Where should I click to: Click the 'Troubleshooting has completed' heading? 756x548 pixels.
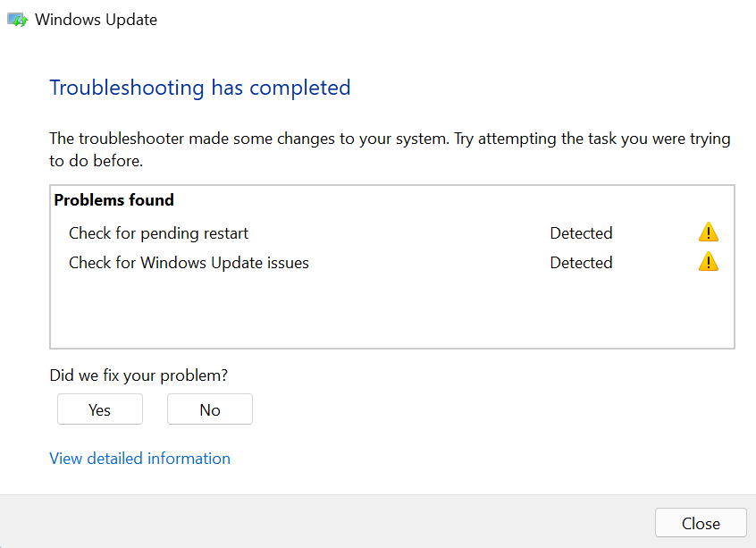[199, 88]
